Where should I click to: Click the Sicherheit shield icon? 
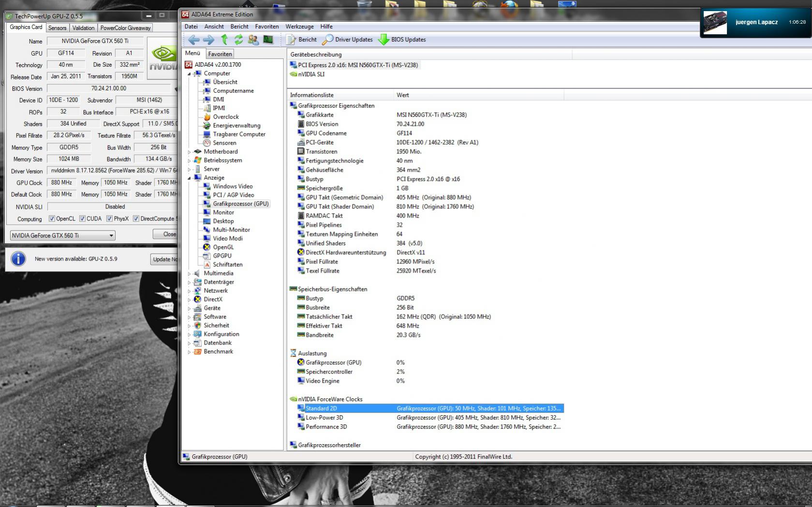pyautogui.click(x=198, y=326)
